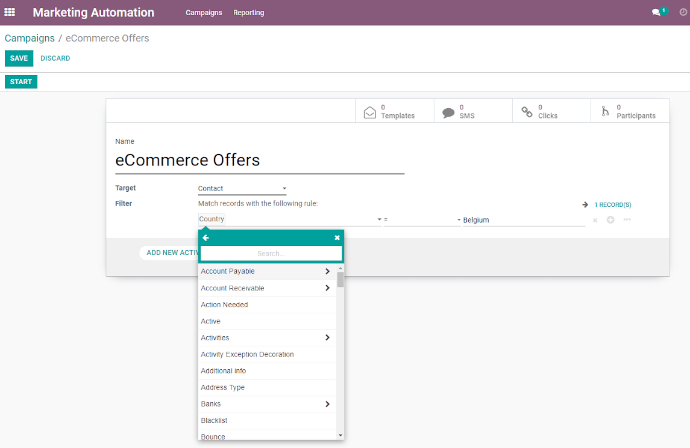690x448 pixels.
Task: Click the Save button
Action: point(18,58)
